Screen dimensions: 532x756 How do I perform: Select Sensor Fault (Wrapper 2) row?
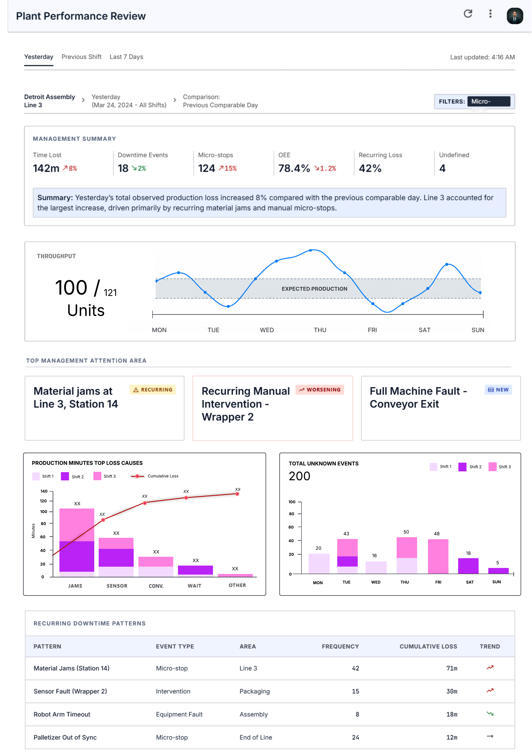pos(270,691)
